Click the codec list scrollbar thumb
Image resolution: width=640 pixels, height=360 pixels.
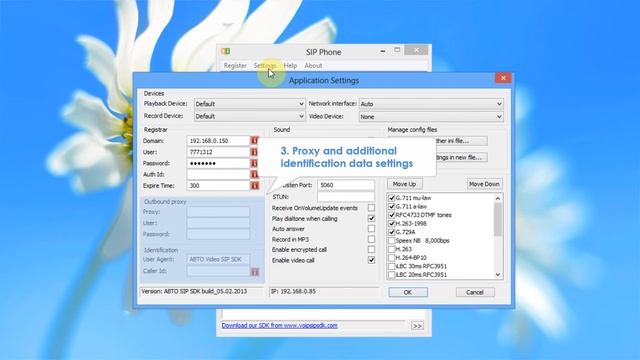(x=498, y=219)
